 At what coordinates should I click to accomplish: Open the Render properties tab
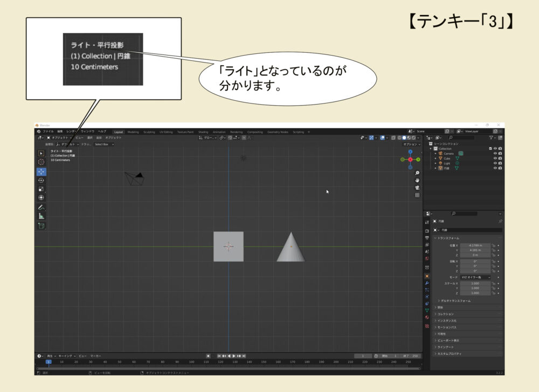coord(427,231)
